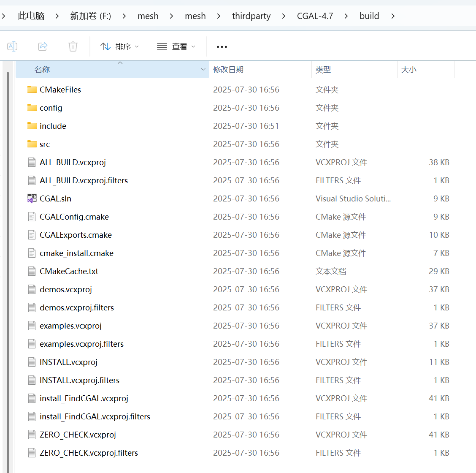Sort by the 名称 column header
The width and height of the screenshot is (476, 473).
[x=107, y=69]
